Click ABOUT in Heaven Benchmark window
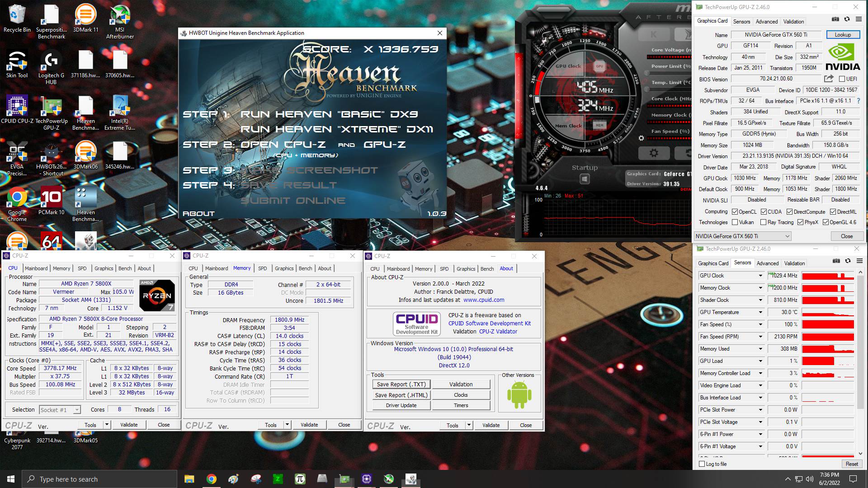The image size is (868, 488). tap(198, 214)
